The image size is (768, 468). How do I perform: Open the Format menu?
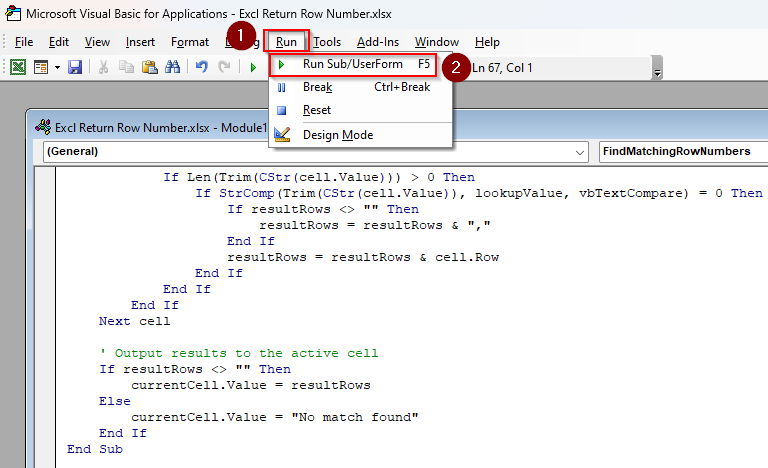190,42
